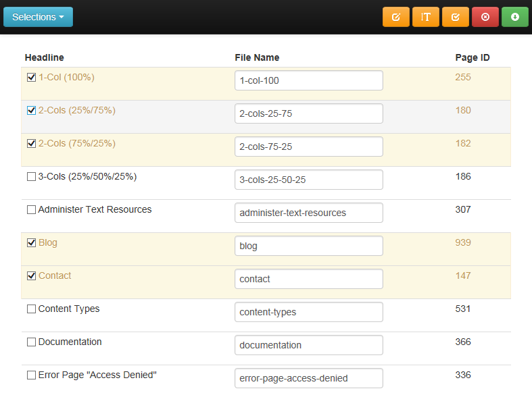The width and height of the screenshot is (532, 395).
Task: Uncheck the 2-Cols (75%/25%) checkbox
Action: click(x=31, y=144)
